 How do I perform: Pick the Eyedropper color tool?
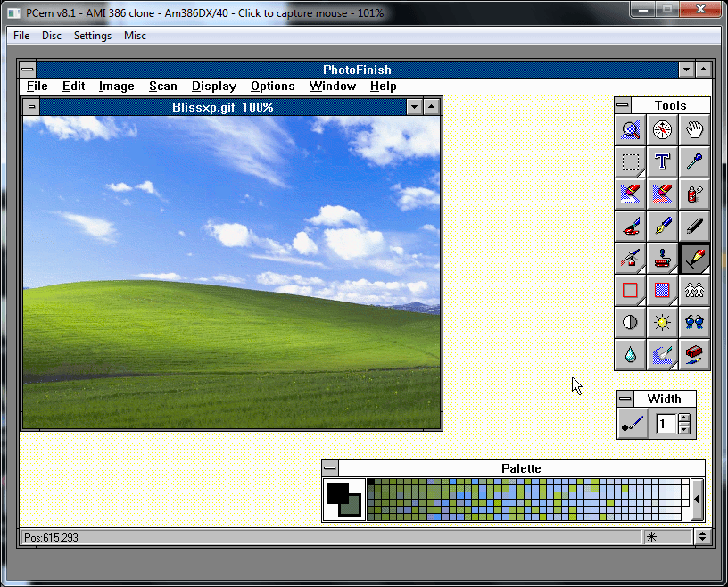click(x=694, y=162)
